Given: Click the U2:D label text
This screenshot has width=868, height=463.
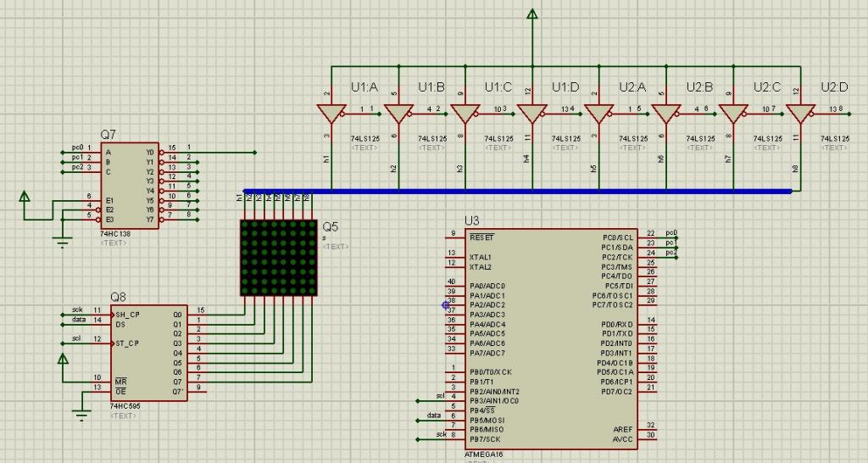Looking at the screenshot, I should point(834,87).
